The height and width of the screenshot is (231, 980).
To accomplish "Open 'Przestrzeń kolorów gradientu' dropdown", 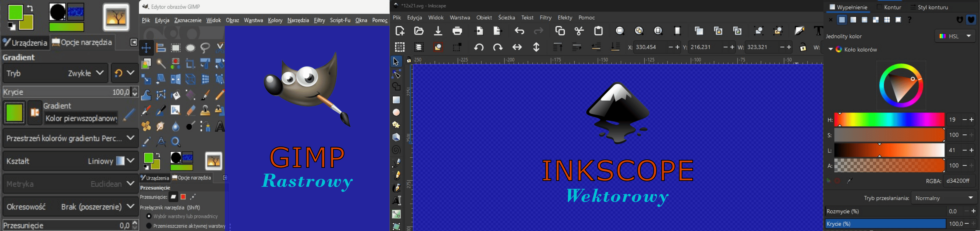I will pyautogui.click(x=70, y=138).
